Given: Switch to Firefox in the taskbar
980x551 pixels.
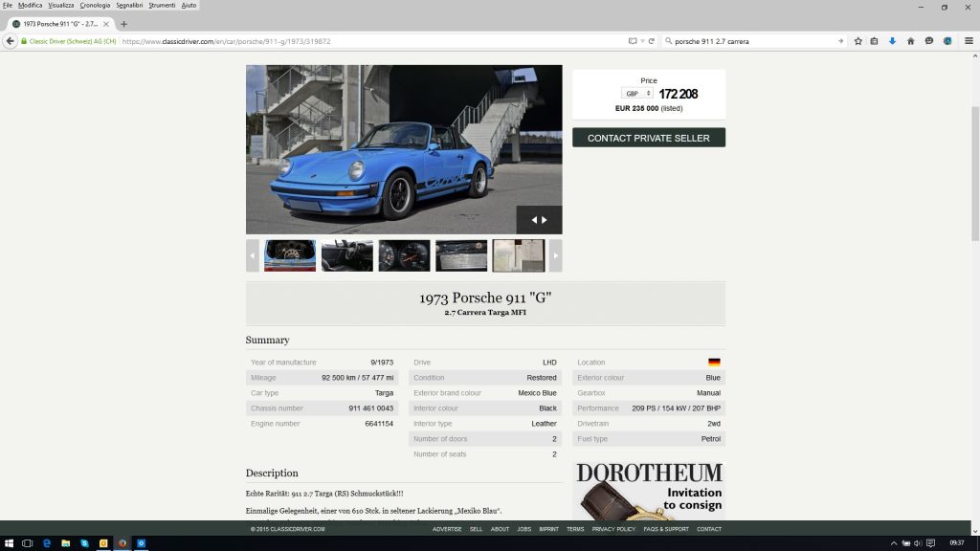Looking at the screenshot, I should coord(122,543).
